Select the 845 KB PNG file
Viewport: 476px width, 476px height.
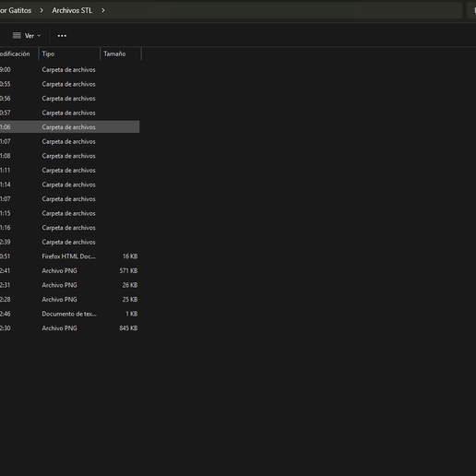click(69, 328)
